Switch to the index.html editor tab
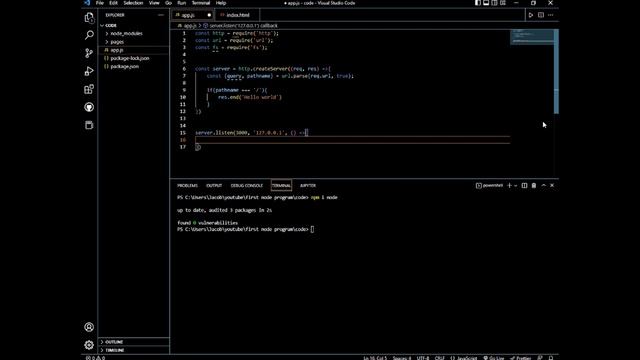Image resolution: width=640 pixels, height=360 pixels. click(x=237, y=15)
